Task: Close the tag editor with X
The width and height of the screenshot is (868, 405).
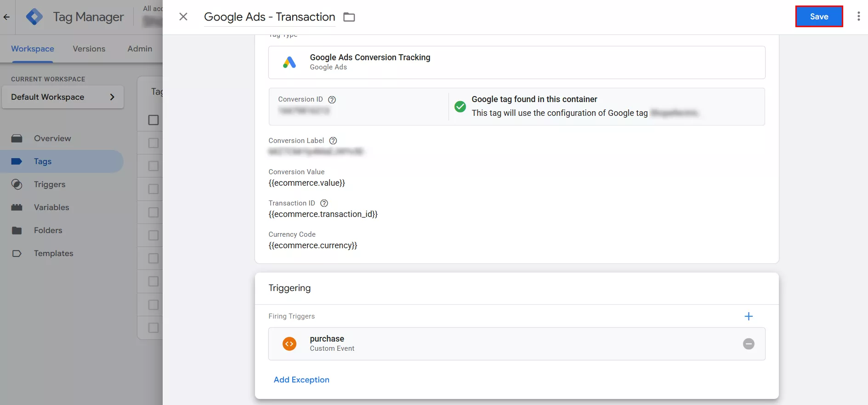Action: point(183,17)
